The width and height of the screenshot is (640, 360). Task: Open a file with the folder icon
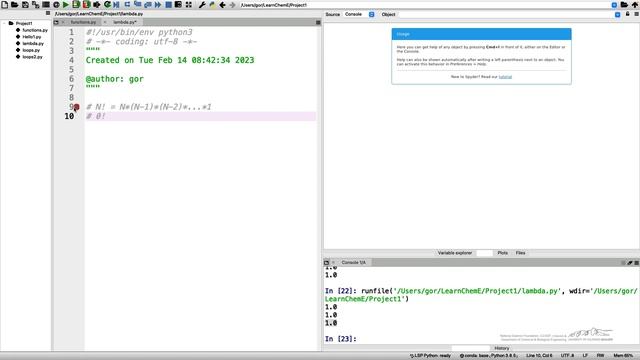point(15,4)
